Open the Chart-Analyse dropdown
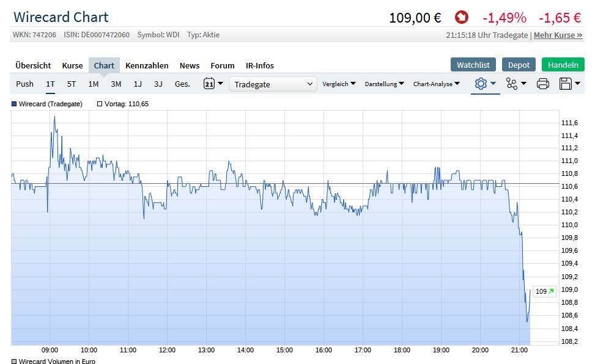Viewport: 595px width, 364px height. (437, 84)
